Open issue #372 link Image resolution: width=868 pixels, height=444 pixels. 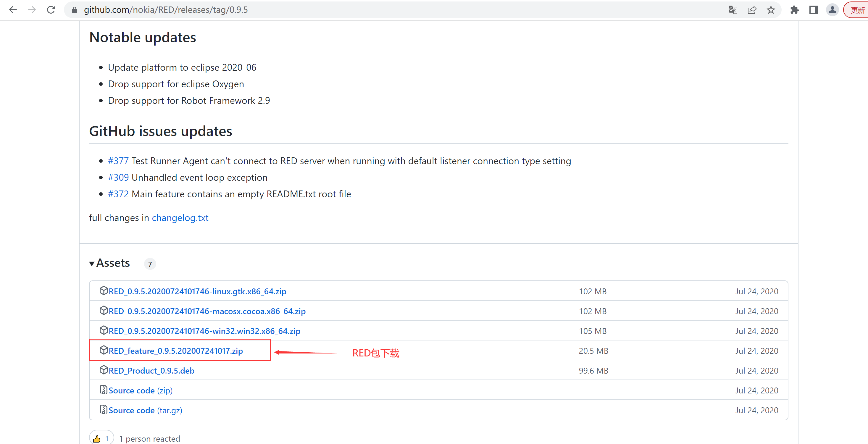(118, 194)
